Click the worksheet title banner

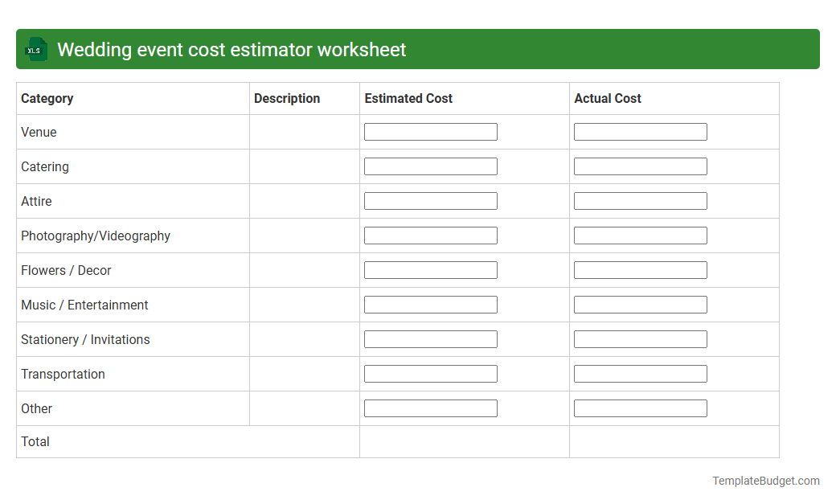pos(233,49)
